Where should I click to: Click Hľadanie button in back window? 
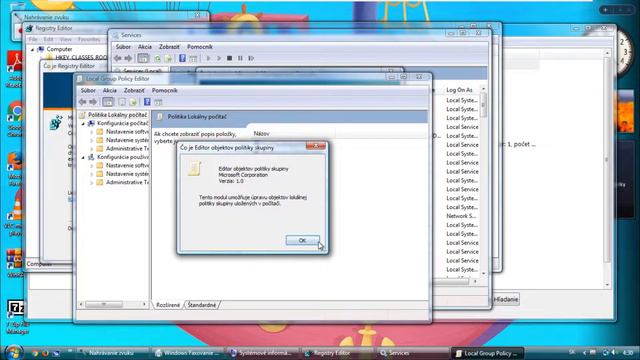point(506,299)
